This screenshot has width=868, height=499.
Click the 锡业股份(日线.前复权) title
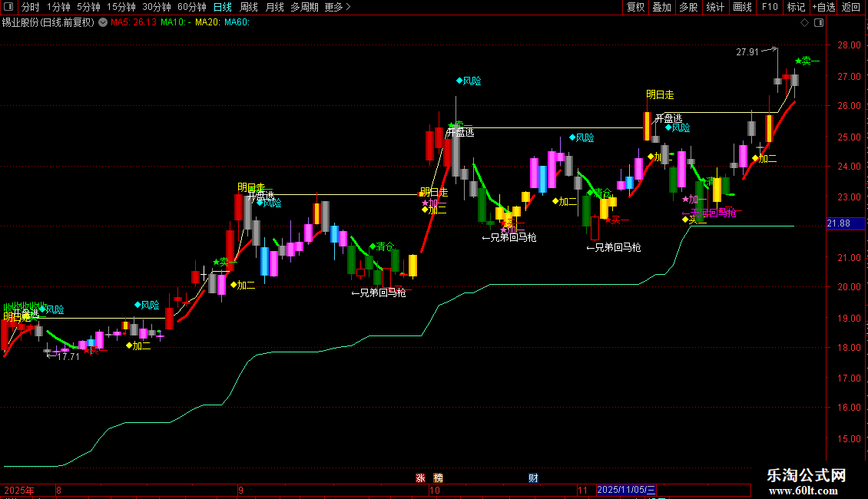[48, 22]
